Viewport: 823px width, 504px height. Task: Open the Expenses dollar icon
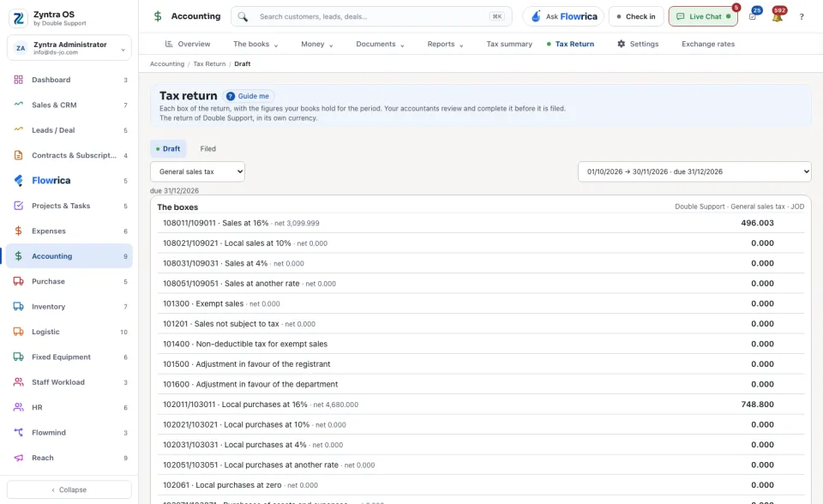[x=18, y=231]
